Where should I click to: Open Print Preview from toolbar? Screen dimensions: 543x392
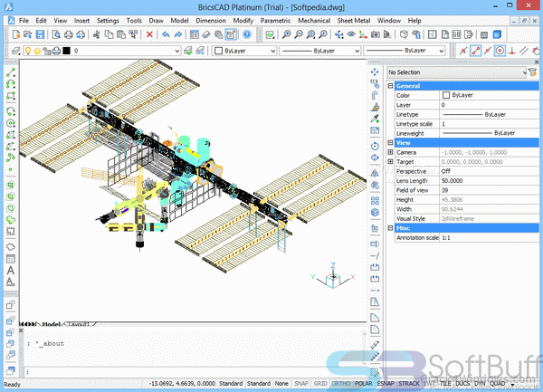(x=56, y=34)
